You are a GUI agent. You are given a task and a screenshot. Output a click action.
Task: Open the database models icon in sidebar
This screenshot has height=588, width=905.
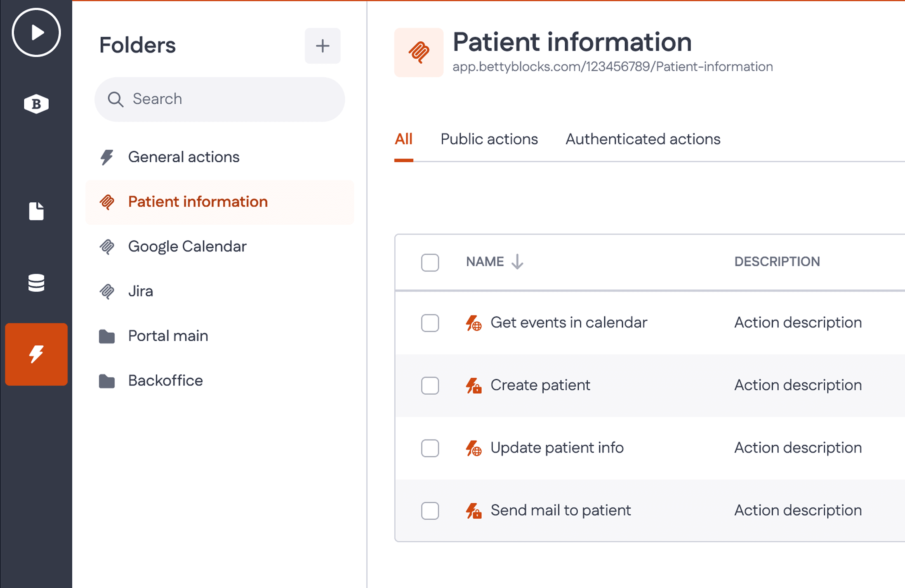click(x=36, y=283)
